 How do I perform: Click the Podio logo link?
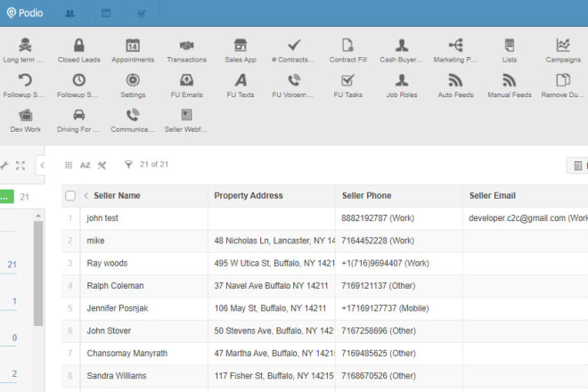(24, 13)
